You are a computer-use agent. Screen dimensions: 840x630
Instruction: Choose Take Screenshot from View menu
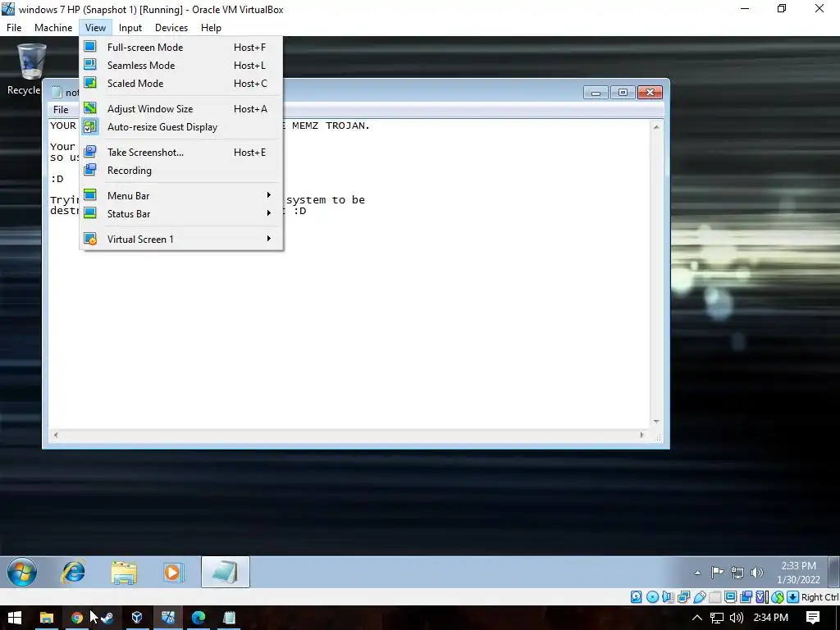coord(181,152)
